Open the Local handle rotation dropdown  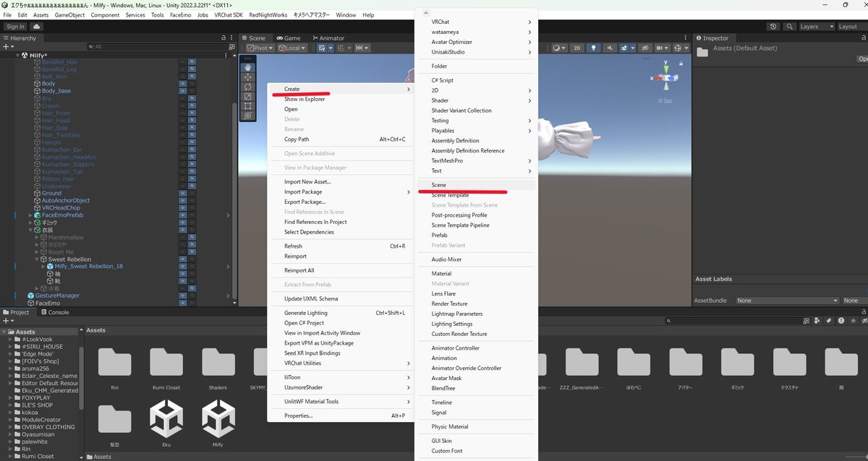pyautogui.click(x=292, y=48)
